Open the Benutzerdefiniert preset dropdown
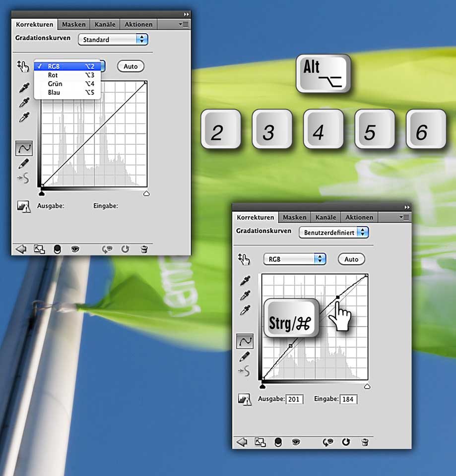This screenshot has height=476, width=456. tap(334, 233)
